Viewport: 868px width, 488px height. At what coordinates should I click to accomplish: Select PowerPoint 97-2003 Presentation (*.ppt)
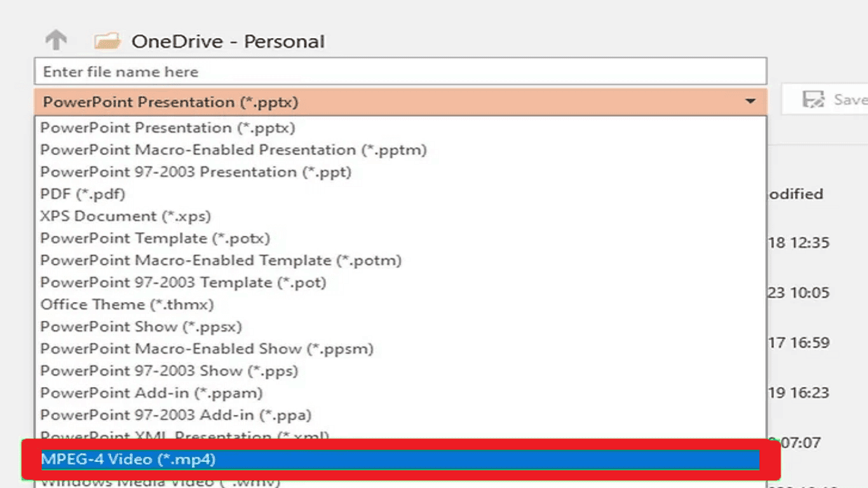pos(400,172)
